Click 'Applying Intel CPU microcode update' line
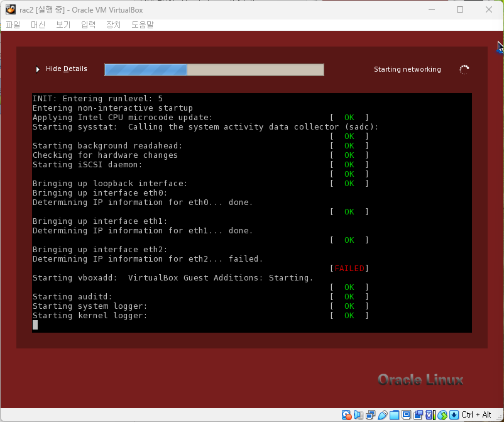Screen dimensions: 504x422 point(123,118)
